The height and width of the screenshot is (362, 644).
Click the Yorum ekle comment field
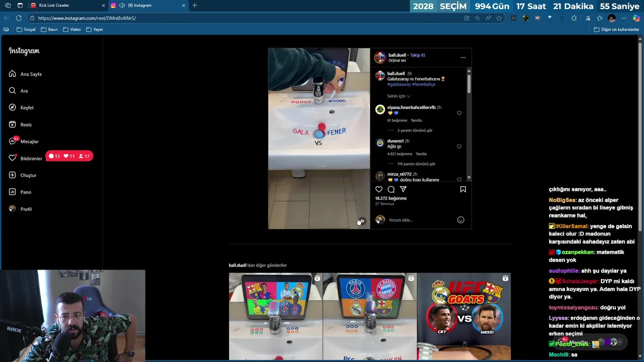[x=421, y=220]
